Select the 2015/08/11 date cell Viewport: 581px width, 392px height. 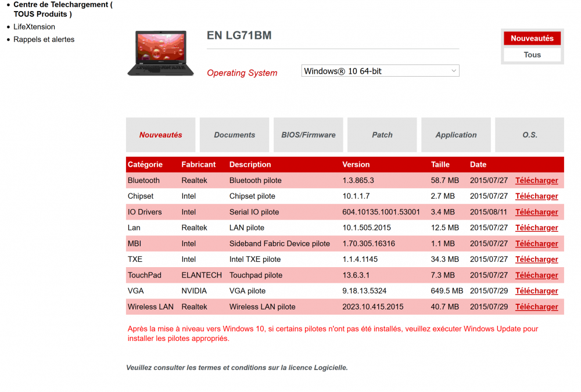point(489,212)
